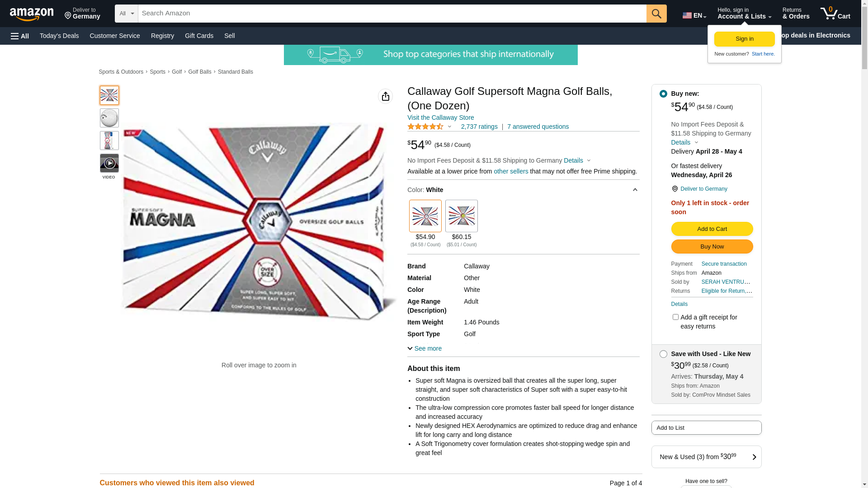Screen dimensions: 868x488
Task: Expand the star rating dropdown arrow
Action: coord(449,127)
